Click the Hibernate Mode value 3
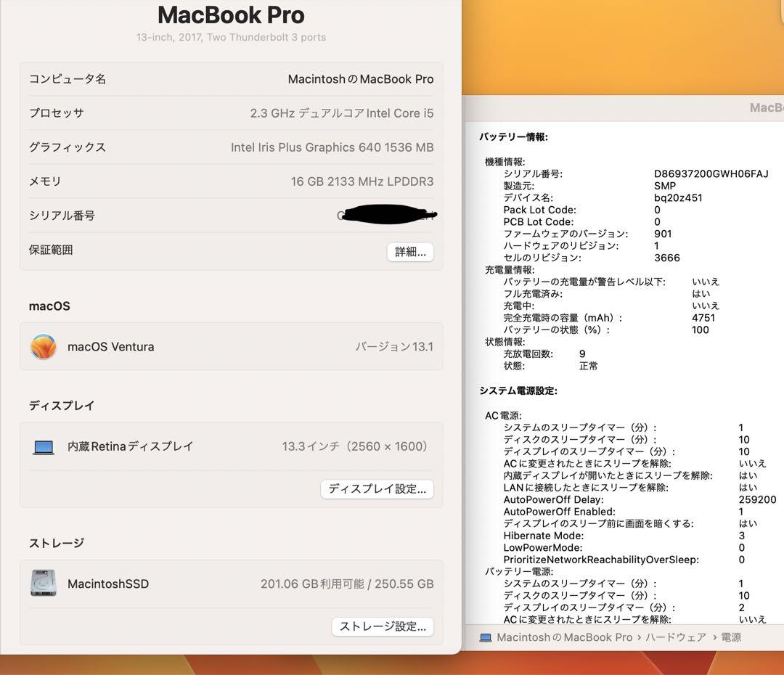Image resolution: width=784 pixels, height=675 pixels. (742, 536)
